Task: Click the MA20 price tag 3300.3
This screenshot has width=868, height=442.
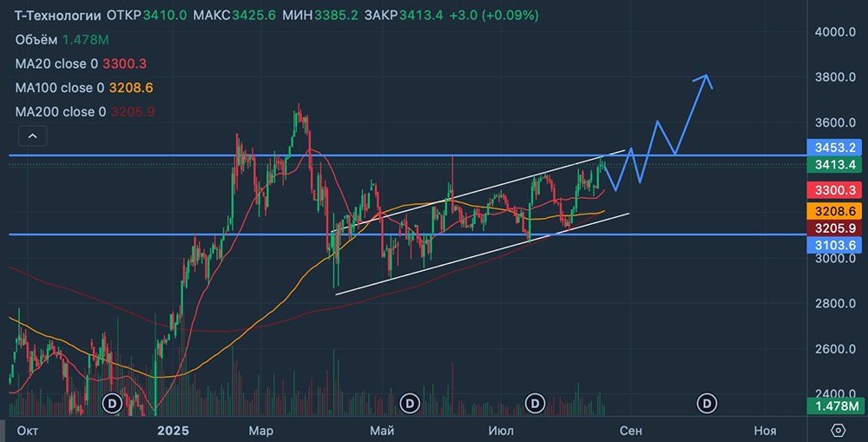Action: tap(834, 190)
